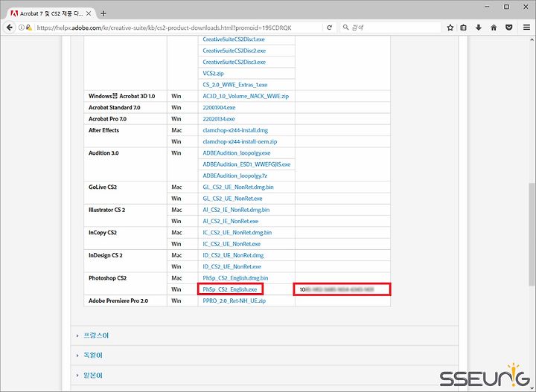Click the Photoshop CS2 Win serial number
Viewport: 536px width, 392px height.
[336, 289]
